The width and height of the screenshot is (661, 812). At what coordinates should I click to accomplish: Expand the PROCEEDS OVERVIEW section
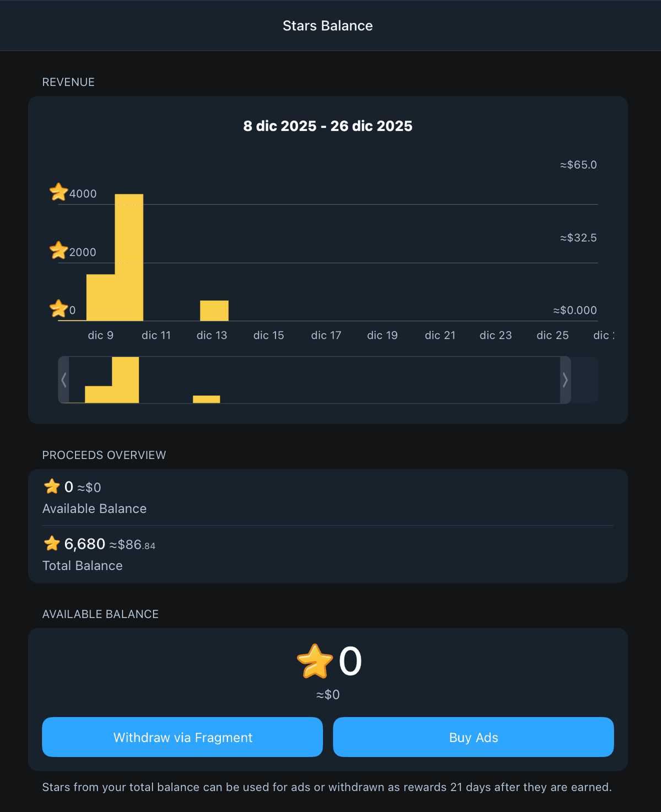(x=104, y=454)
